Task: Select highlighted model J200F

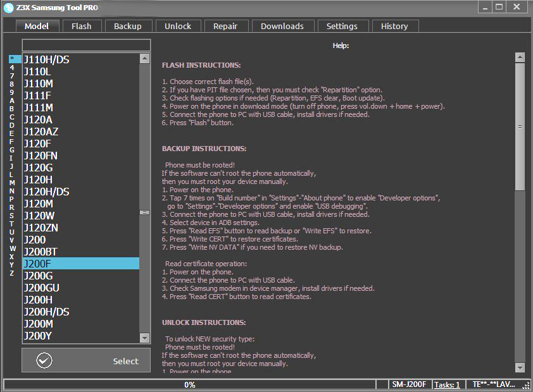Action: (x=81, y=264)
